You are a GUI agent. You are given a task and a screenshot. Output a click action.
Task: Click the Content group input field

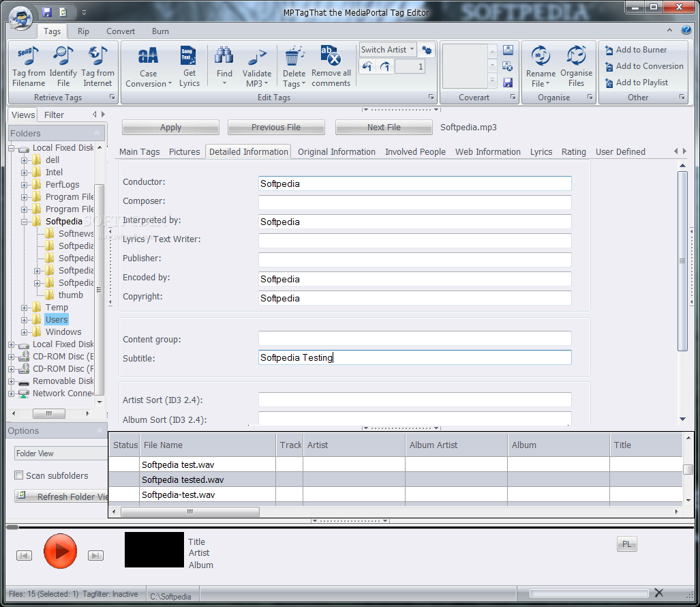click(x=414, y=338)
